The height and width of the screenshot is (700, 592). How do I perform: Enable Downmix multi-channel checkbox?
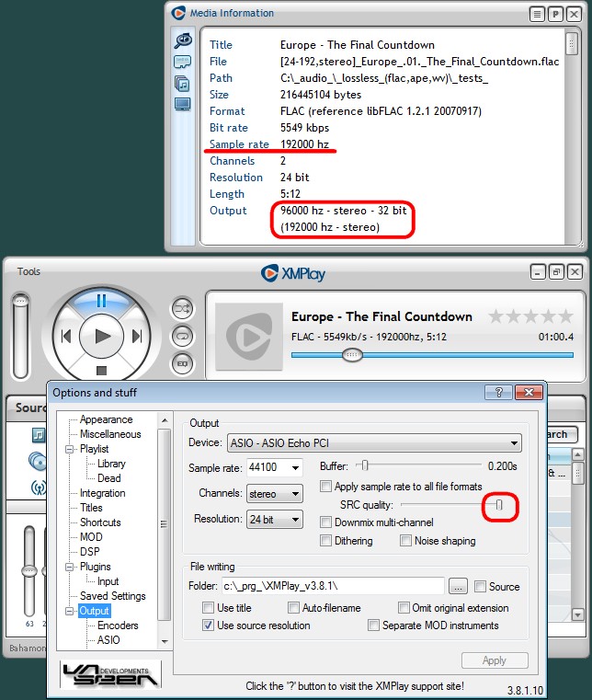click(x=326, y=522)
